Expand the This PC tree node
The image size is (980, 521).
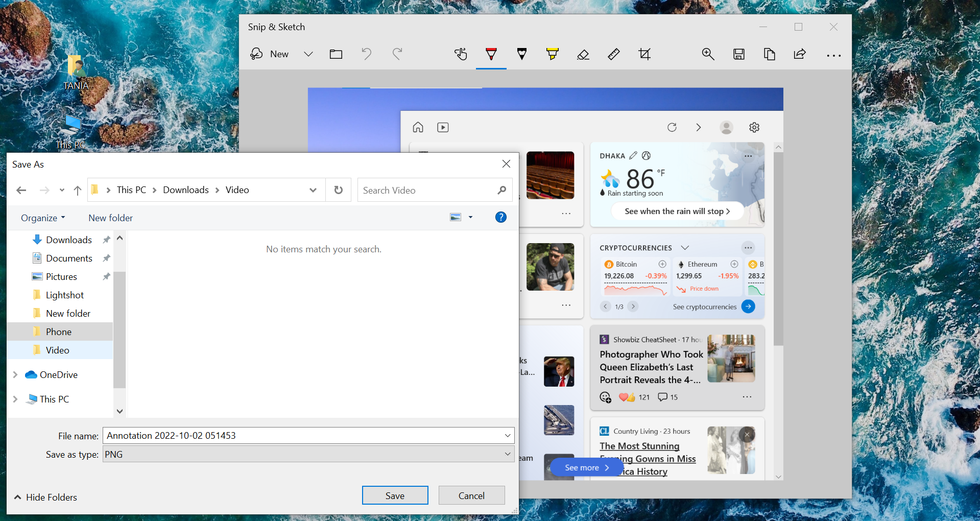pos(15,399)
